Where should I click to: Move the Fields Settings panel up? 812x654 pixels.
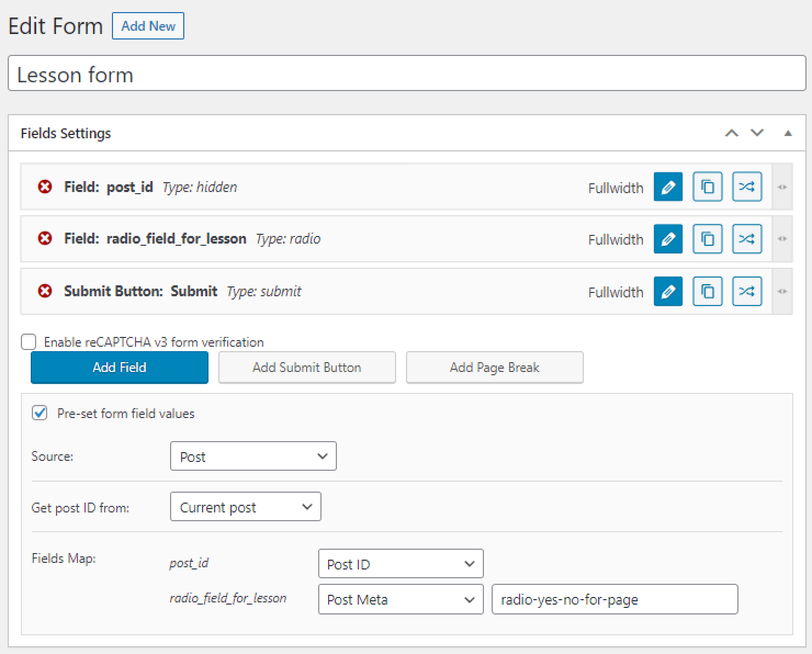coord(731,133)
